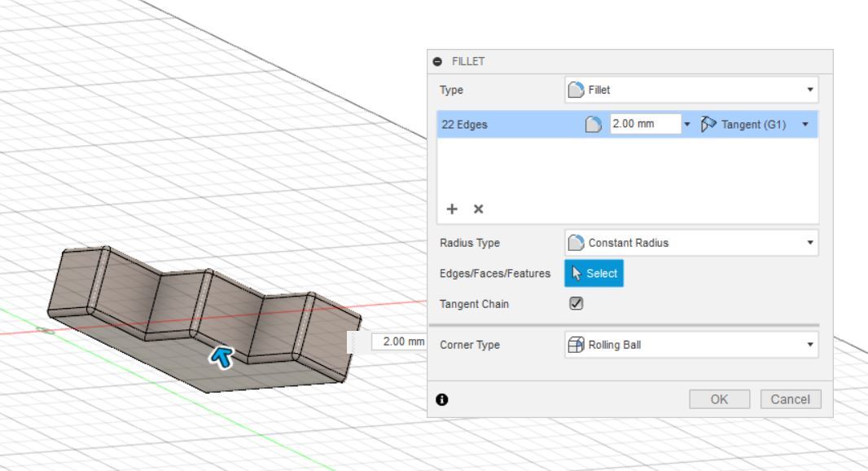The image size is (868, 471).
Task: Click the FILLET dialog title text
Action: pyautogui.click(x=468, y=61)
